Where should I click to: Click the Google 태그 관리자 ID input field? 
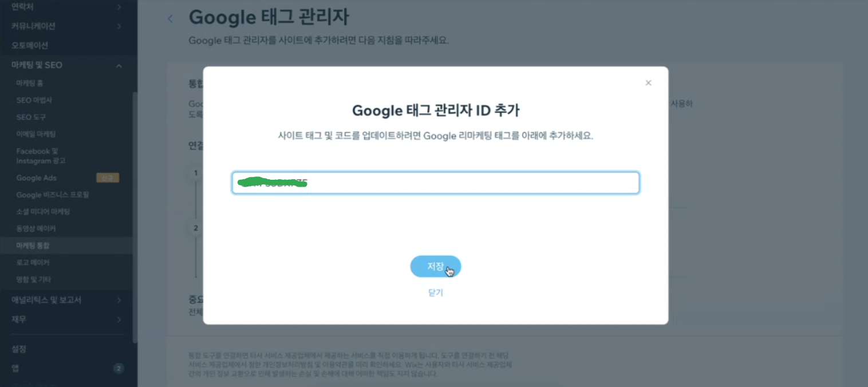(436, 183)
